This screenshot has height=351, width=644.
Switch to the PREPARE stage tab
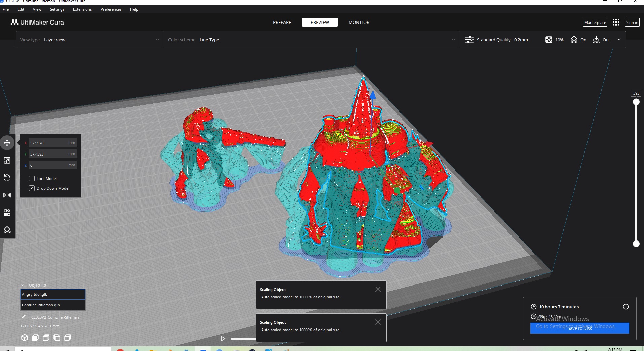coord(282,22)
